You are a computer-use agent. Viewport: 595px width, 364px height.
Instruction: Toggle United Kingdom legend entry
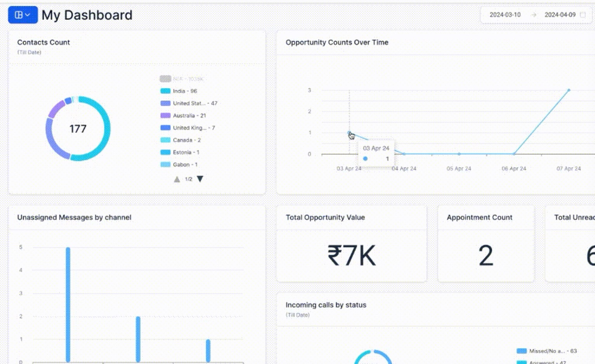tap(188, 128)
